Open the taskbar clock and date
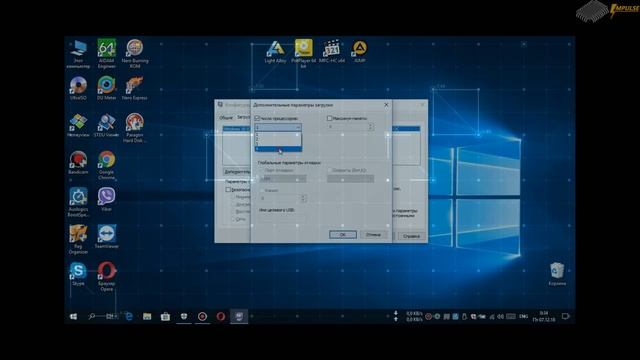This screenshot has width=640, height=360. tap(544, 316)
